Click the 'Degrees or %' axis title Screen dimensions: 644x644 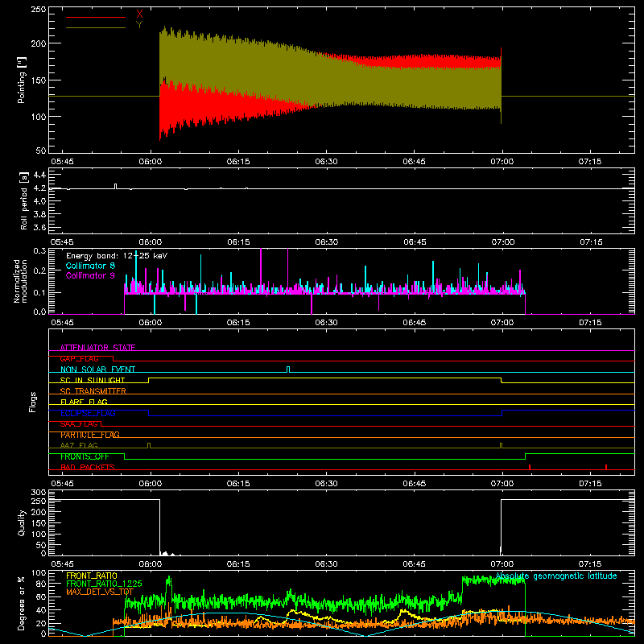[22, 603]
